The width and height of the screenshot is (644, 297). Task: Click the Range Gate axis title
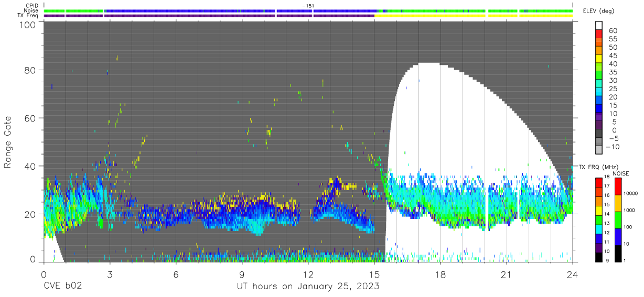coord(8,142)
